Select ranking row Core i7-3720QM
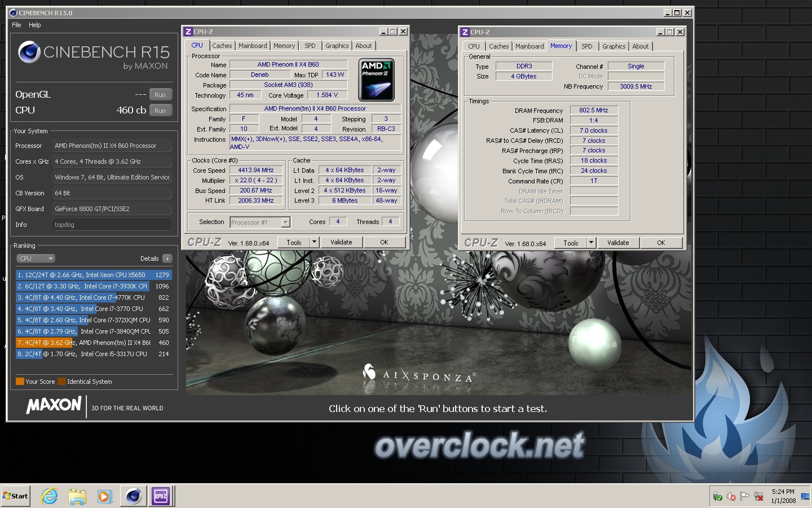 [94, 320]
